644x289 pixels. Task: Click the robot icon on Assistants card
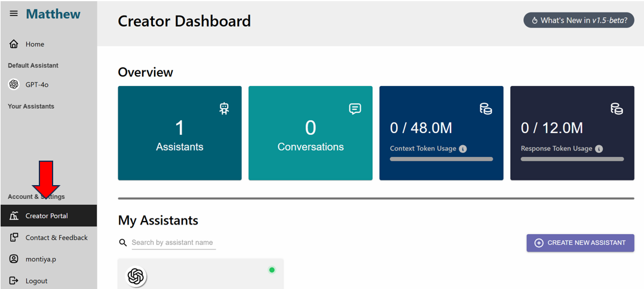coord(224,108)
